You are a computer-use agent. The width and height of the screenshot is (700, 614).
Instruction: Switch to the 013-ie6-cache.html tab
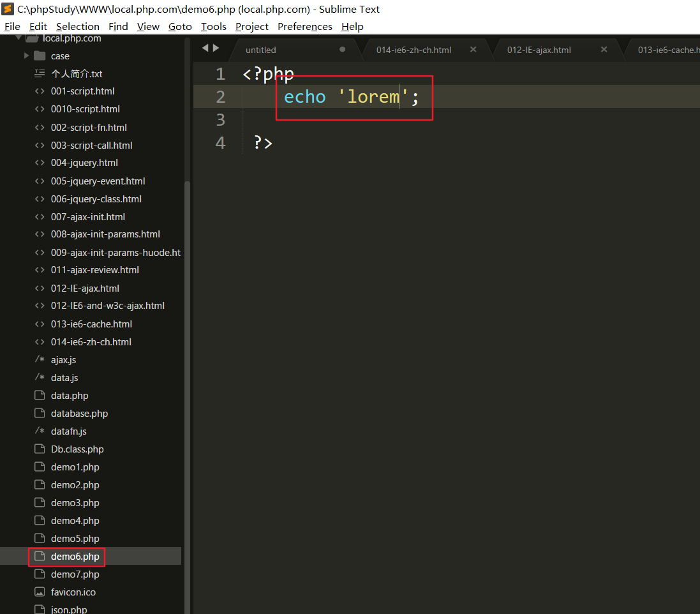pos(667,50)
